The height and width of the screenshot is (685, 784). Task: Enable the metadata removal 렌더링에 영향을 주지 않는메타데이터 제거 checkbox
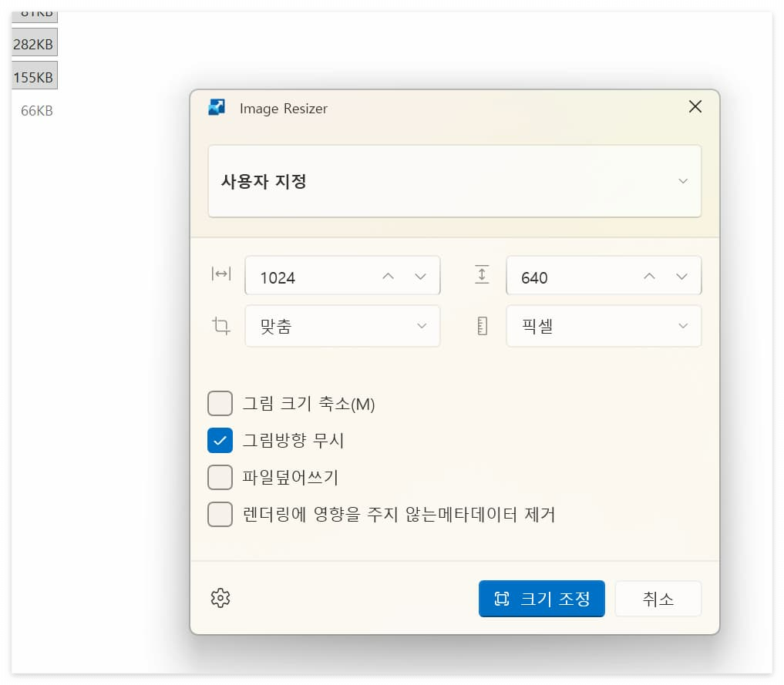[220, 514]
